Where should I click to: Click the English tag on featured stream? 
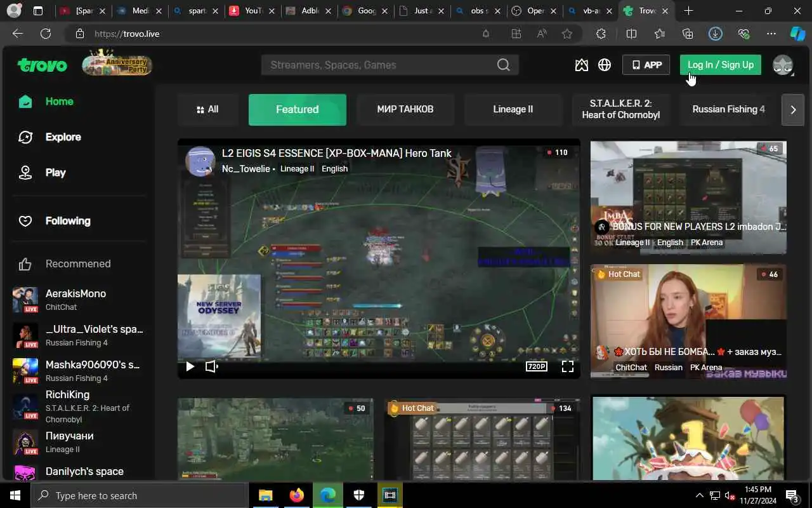tap(334, 169)
